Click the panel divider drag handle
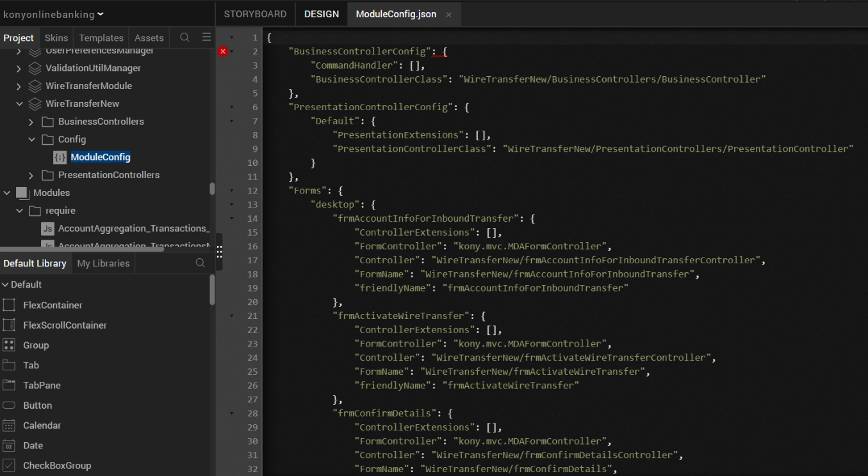868x476 pixels. [219, 251]
